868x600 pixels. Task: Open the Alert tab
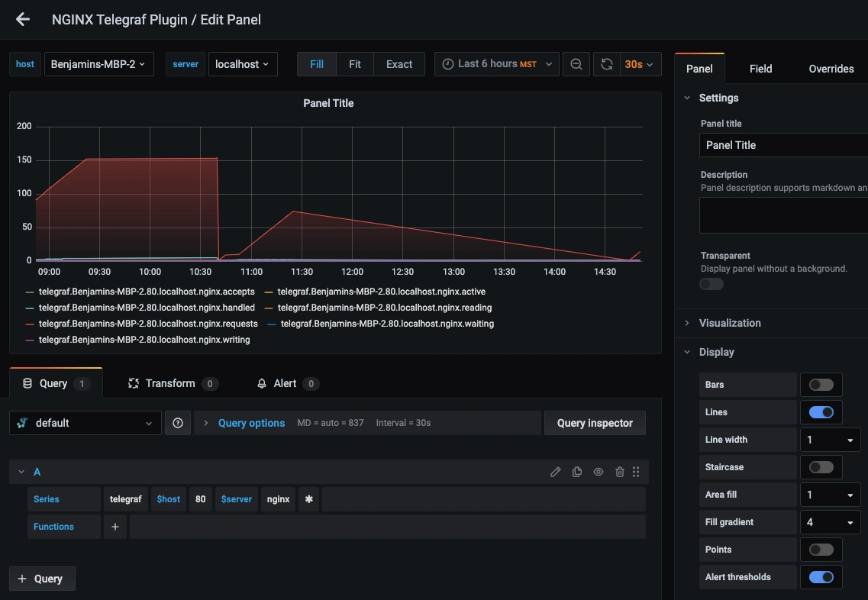(x=288, y=383)
